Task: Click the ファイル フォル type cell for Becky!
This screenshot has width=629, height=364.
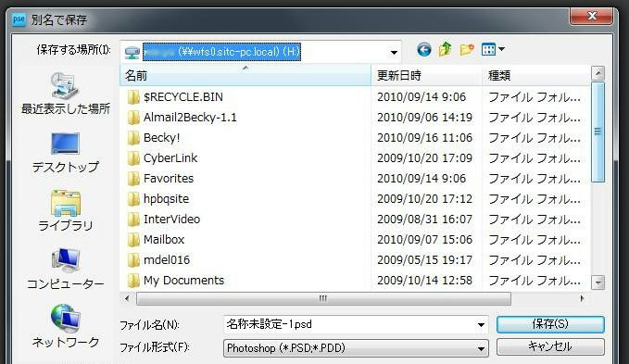Action: pyautogui.click(x=535, y=138)
